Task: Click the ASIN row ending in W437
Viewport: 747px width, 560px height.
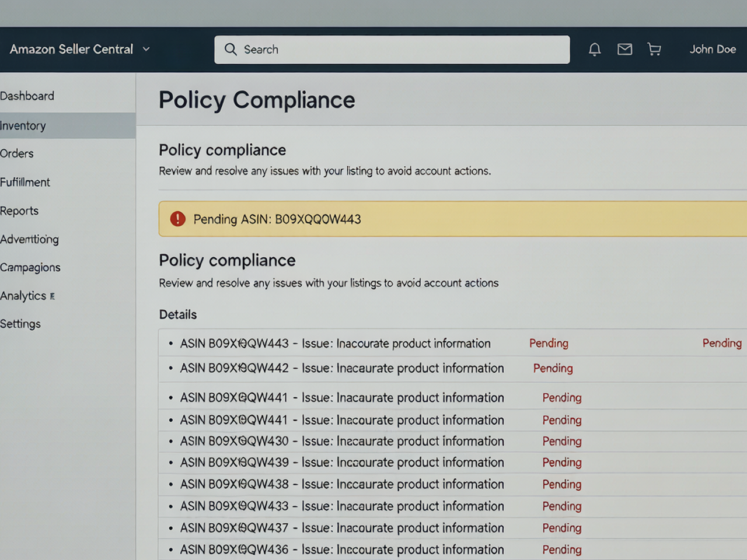Action: tap(452, 527)
